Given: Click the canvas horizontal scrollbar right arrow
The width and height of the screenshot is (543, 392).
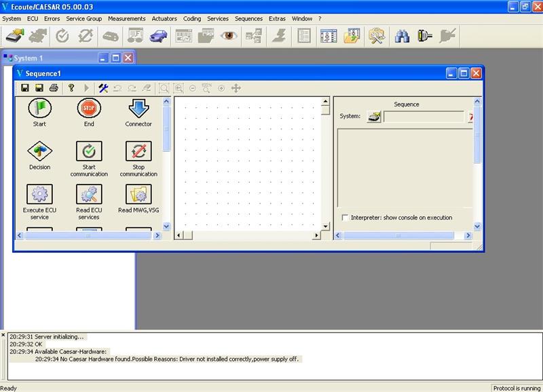Looking at the screenshot, I should [316, 235].
